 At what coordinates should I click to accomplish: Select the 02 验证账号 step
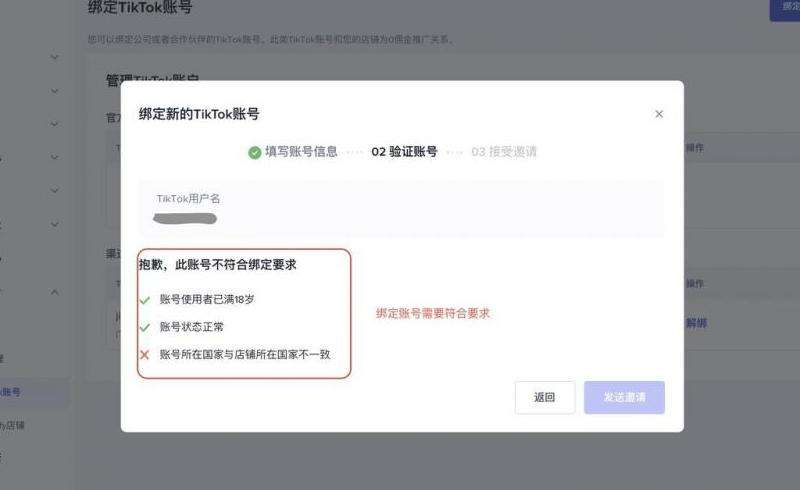(404, 152)
